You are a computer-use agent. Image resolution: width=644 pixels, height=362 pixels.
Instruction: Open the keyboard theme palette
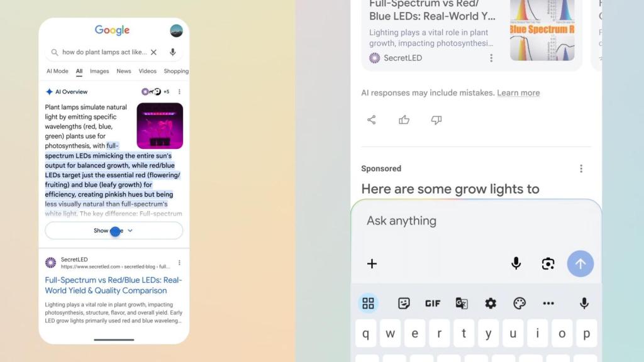click(519, 303)
